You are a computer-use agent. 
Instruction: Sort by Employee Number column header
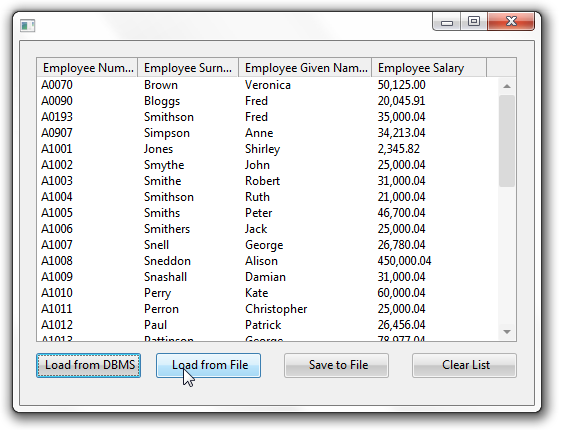tap(87, 67)
